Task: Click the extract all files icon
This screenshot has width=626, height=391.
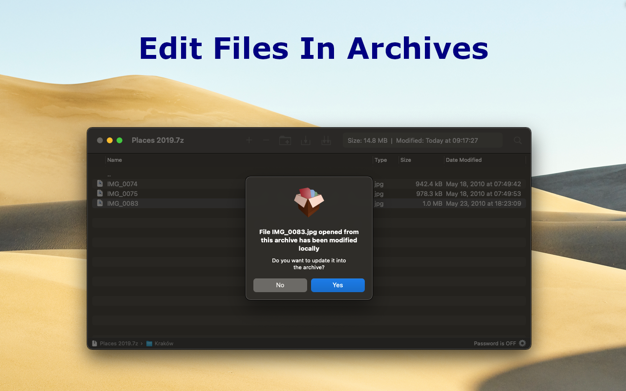Action: pyautogui.click(x=326, y=140)
